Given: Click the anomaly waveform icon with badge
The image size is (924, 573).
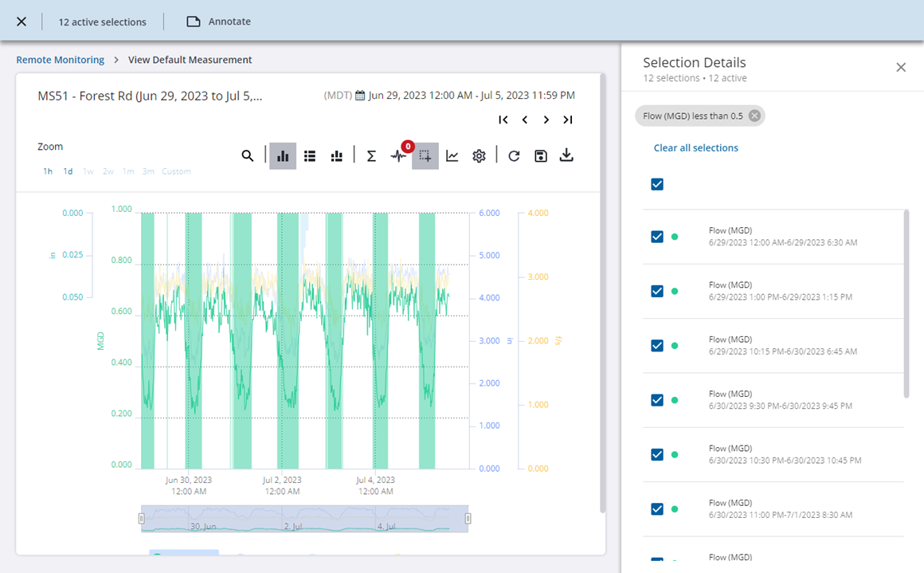Looking at the screenshot, I should click(398, 156).
